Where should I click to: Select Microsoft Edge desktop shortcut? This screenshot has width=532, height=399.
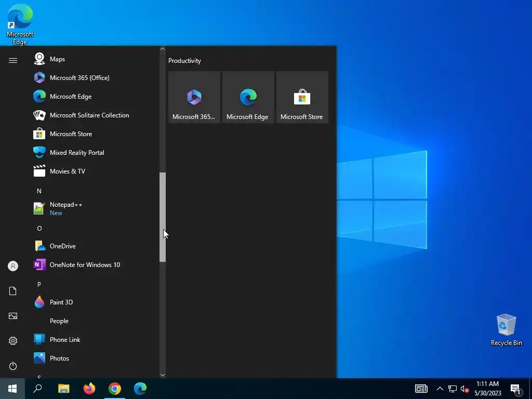click(x=20, y=24)
